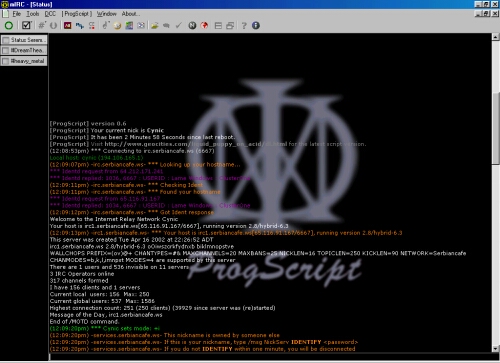The height and width of the screenshot is (363, 500).
Task: Click 'Current local users: 156 Max: 250'
Action: 99,294
